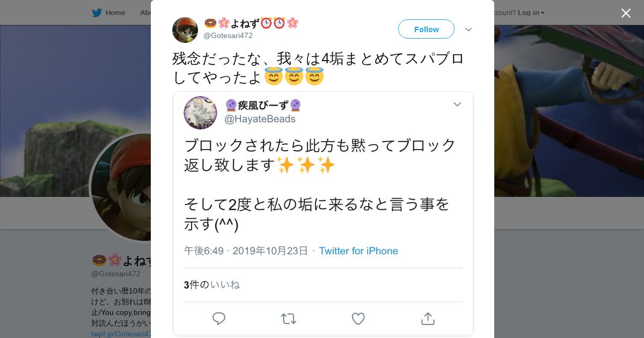
Task: Open HayateBeads avatar in quoted tweet
Action: (x=200, y=113)
